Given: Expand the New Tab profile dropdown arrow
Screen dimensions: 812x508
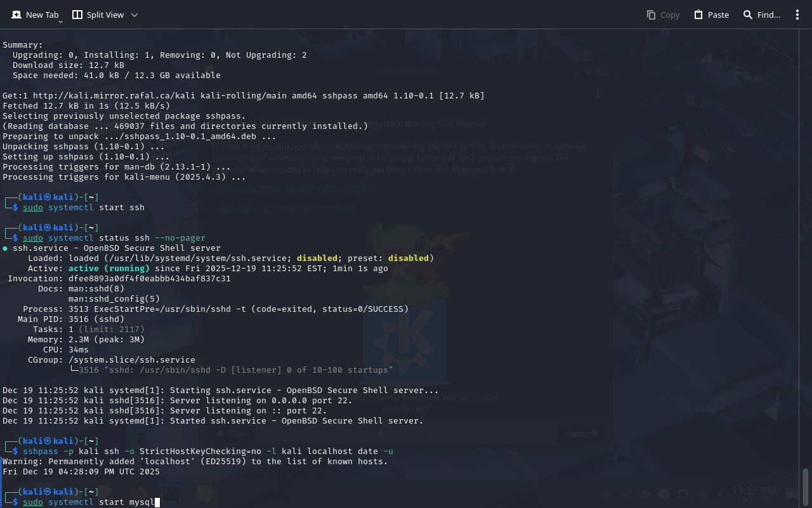Looking at the screenshot, I should click(x=61, y=22).
